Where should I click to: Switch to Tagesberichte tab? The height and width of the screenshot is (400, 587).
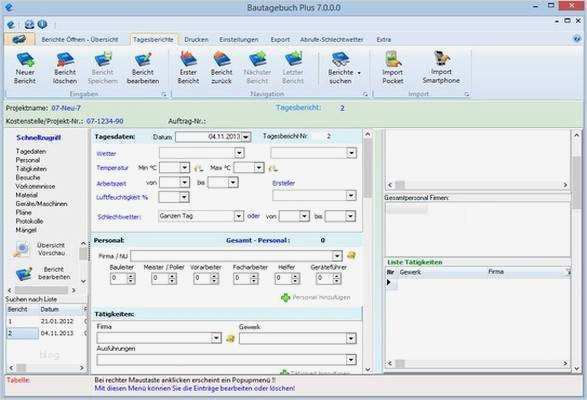(153, 39)
